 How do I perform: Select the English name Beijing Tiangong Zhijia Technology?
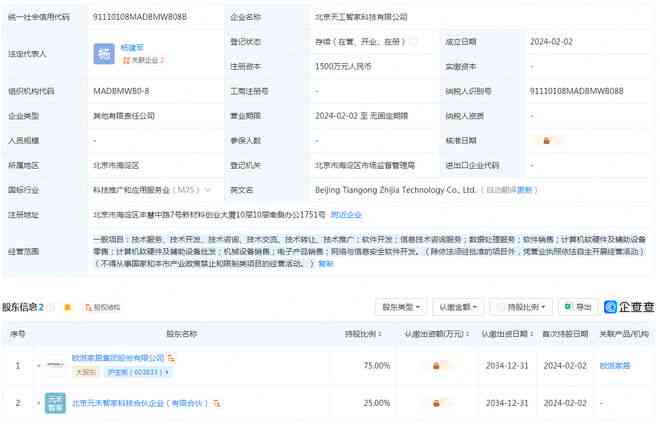(x=395, y=190)
